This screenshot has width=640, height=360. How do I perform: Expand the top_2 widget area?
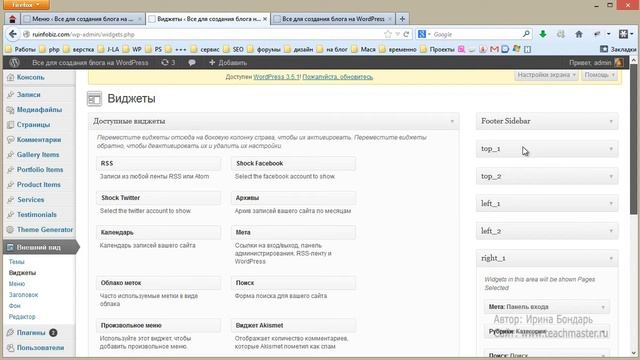547,176
